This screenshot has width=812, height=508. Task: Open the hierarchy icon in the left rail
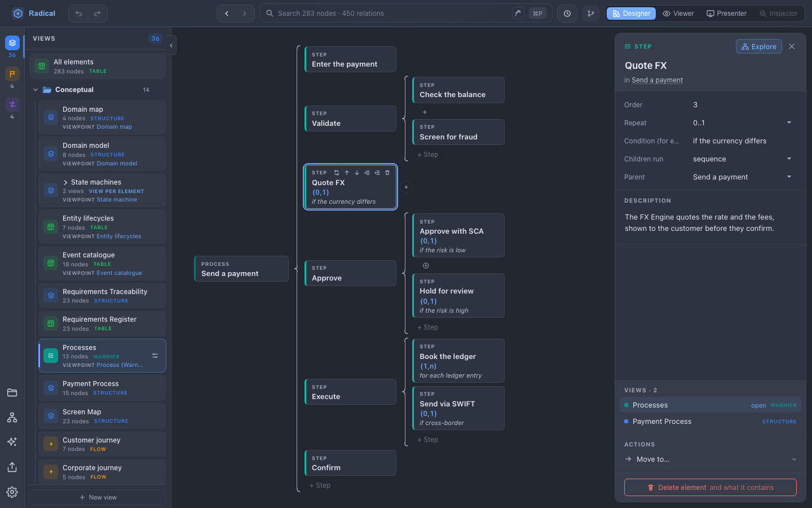(x=12, y=417)
